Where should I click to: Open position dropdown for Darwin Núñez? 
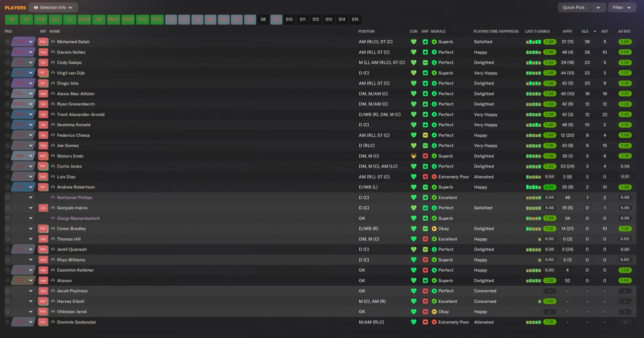pyautogui.click(x=31, y=52)
